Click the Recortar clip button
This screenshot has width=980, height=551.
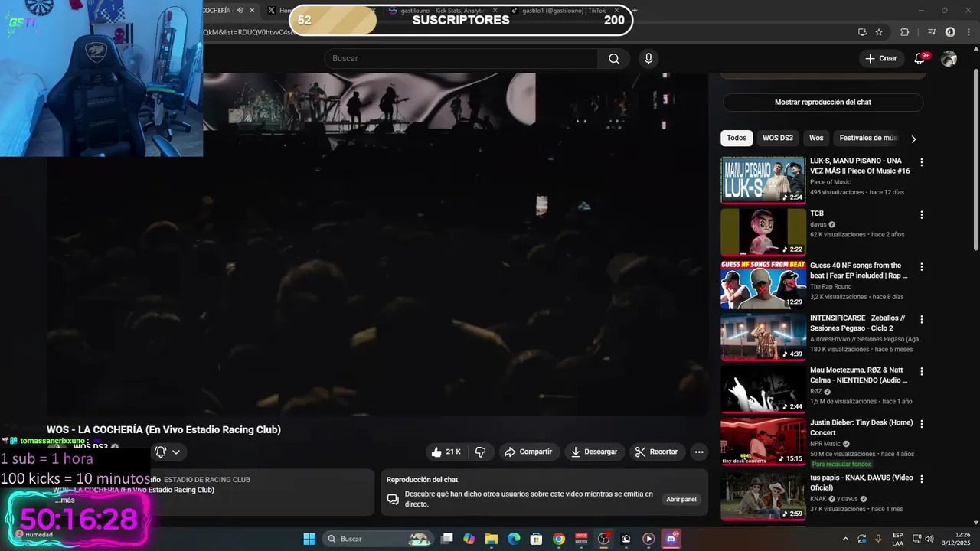click(657, 452)
